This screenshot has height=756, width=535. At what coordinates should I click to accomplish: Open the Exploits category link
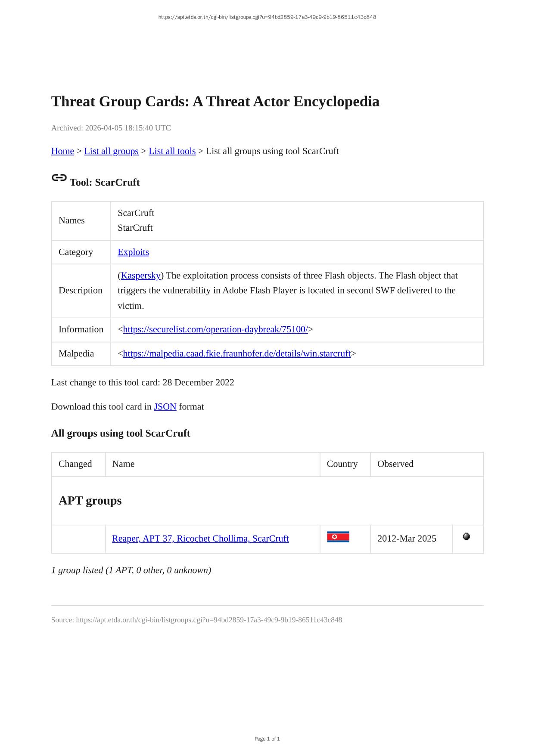pyautogui.click(x=133, y=252)
